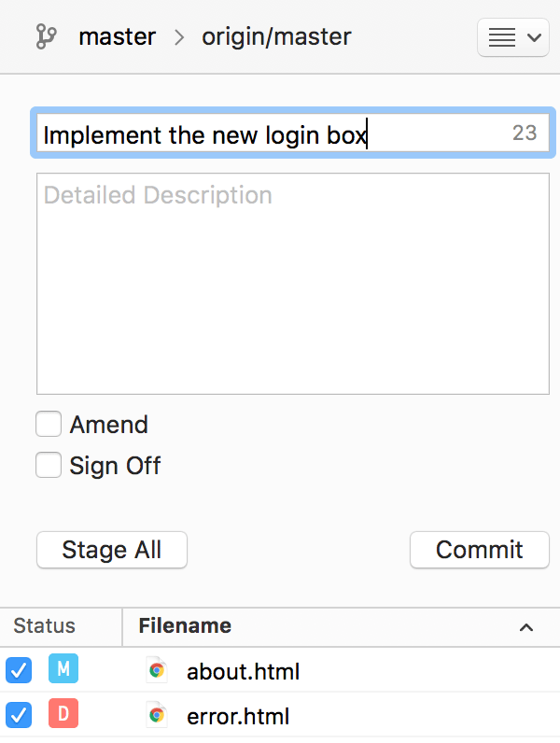Open the view options dropdown at top right

tap(512, 38)
